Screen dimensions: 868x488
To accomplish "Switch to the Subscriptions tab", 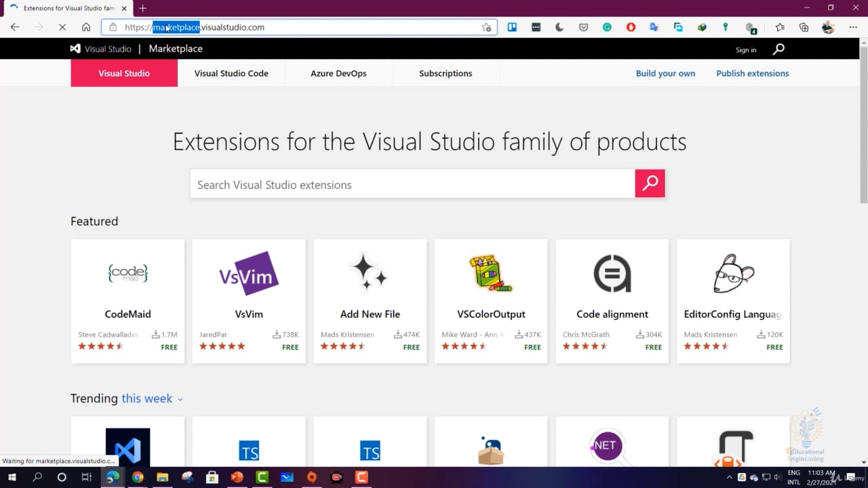I will pyautogui.click(x=446, y=73).
